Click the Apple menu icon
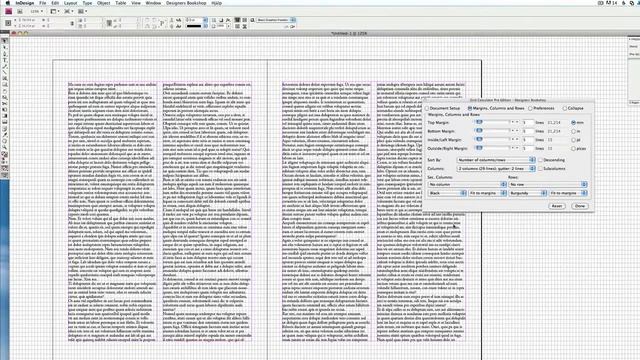Viewport: 640px width, 360px height. coord(7,3)
